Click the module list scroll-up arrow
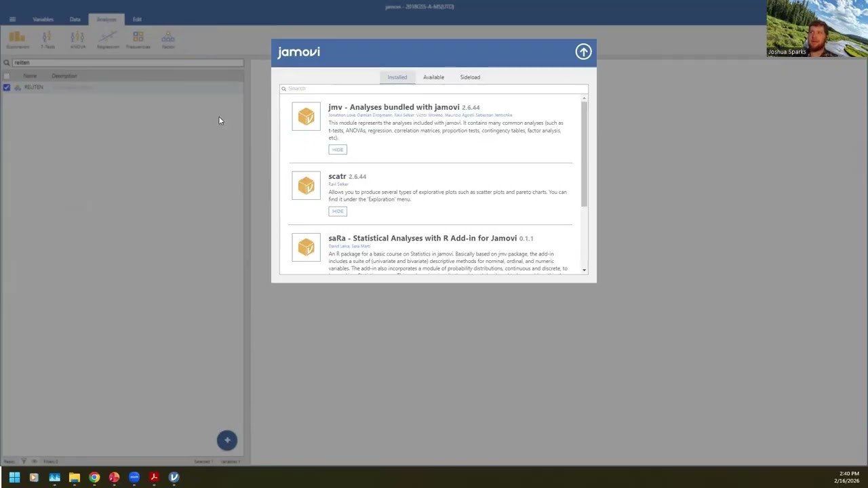This screenshot has width=868, height=488. [585, 98]
